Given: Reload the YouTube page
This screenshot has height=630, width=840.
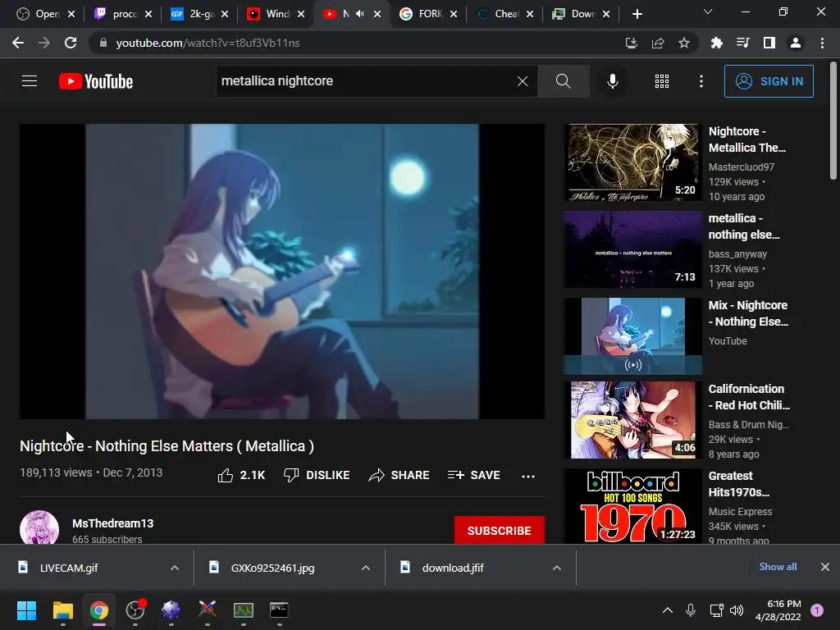Looking at the screenshot, I should (x=71, y=43).
